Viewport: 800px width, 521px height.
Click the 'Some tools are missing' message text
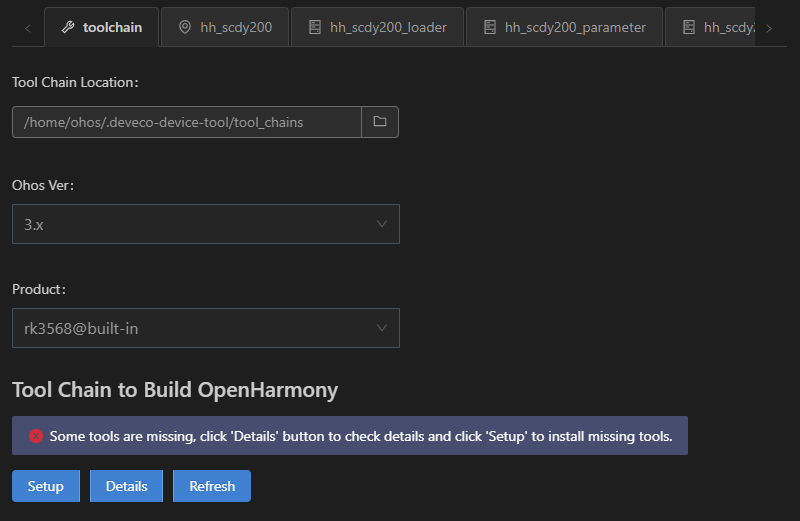coord(361,436)
